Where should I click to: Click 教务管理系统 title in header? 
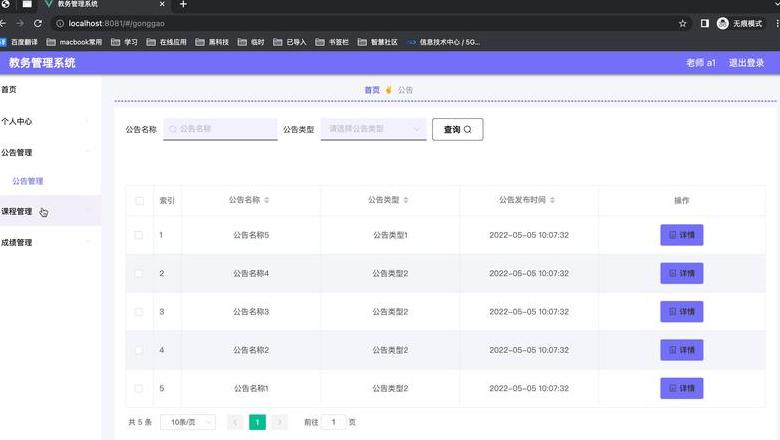coord(42,63)
